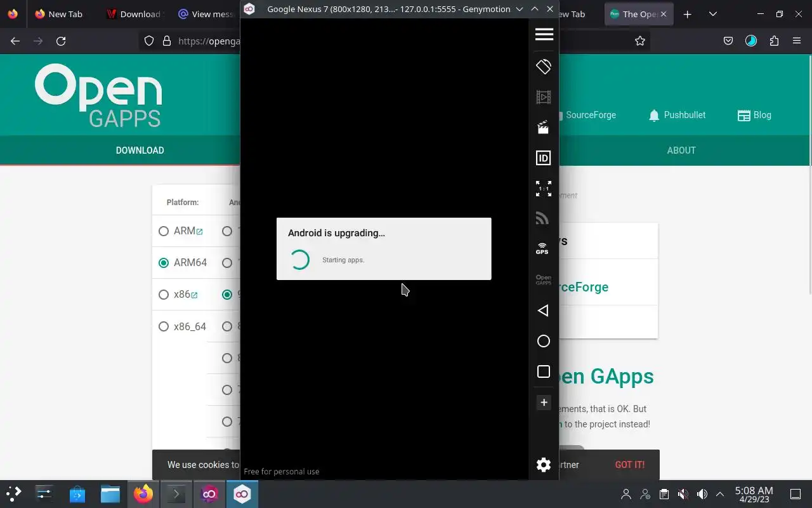Image resolution: width=812 pixels, height=508 pixels.
Task: Open the Konsole terminal taskbar icon
Action: [176, 494]
